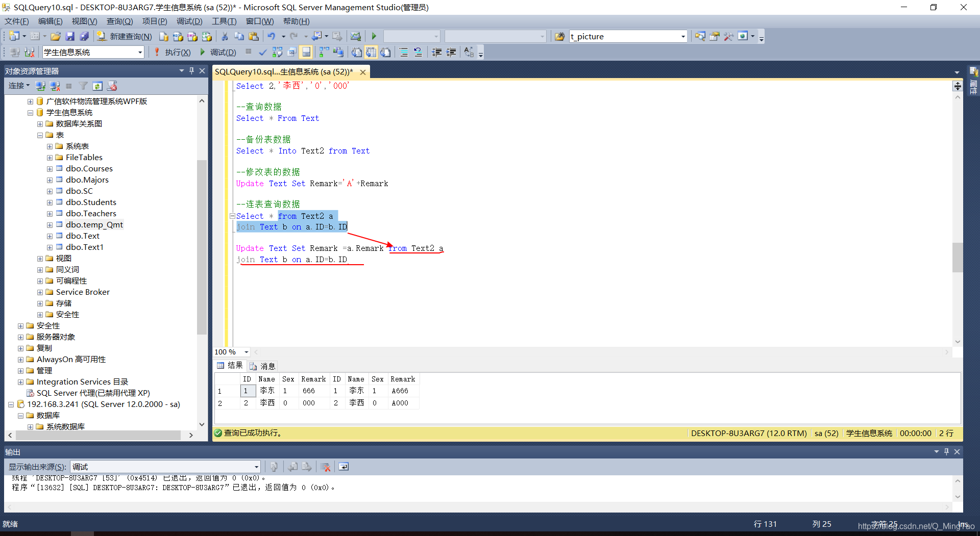Toggle Include Client Statistics
This screenshot has width=980, height=536.
tap(338, 52)
